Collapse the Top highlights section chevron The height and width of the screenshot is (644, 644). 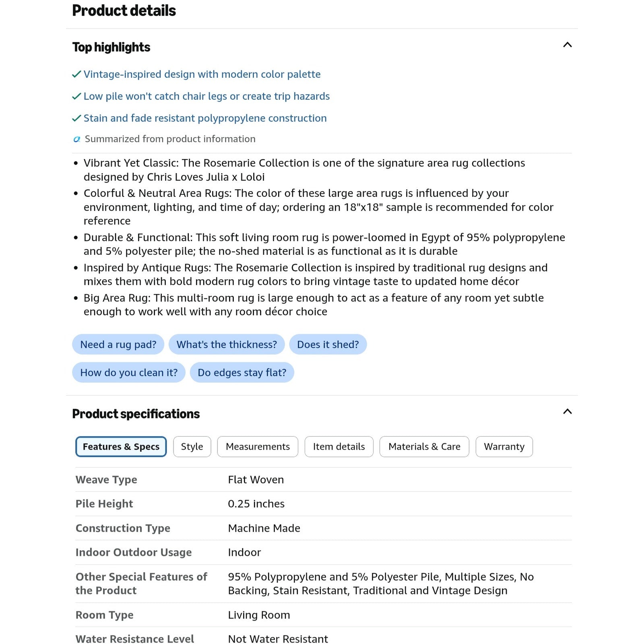(567, 45)
